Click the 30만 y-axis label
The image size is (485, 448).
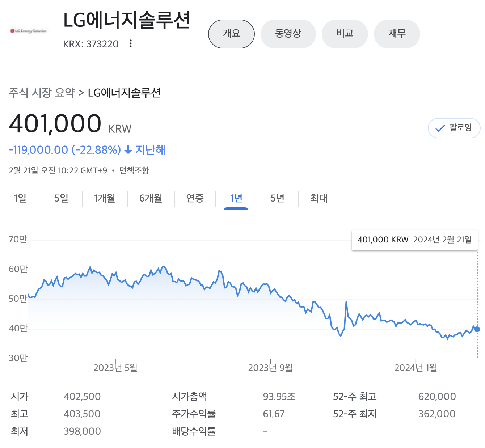[18, 358]
